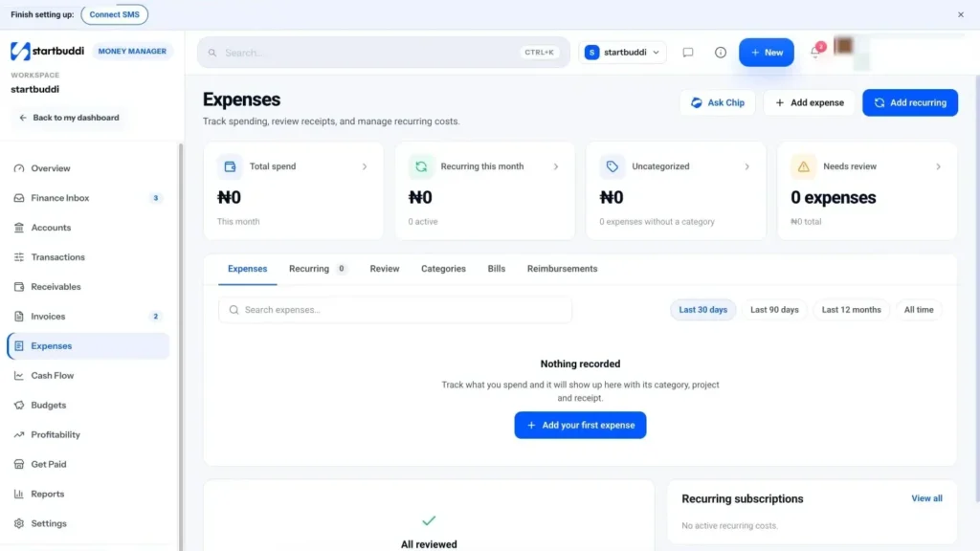Open the startbuddi workspace dropdown
980x551 pixels.
[622, 53]
